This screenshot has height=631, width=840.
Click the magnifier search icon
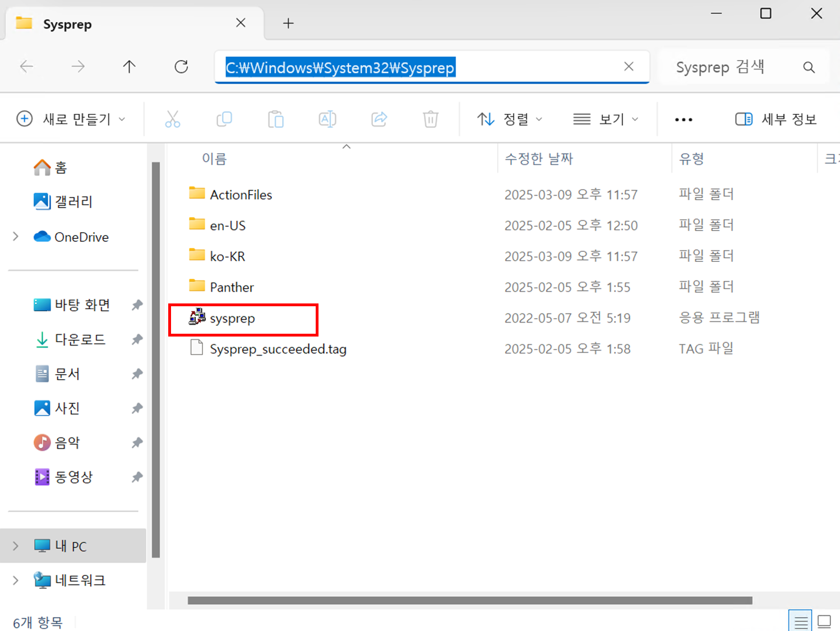[809, 67]
